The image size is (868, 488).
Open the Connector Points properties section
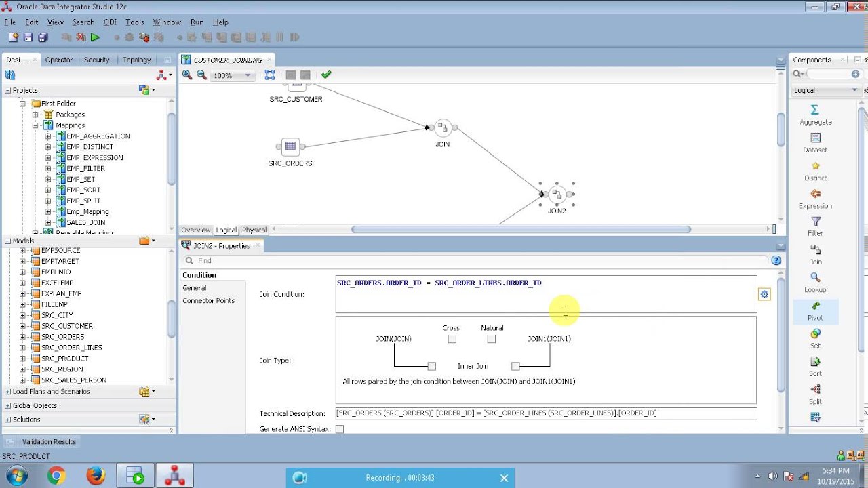click(x=209, y=301)
